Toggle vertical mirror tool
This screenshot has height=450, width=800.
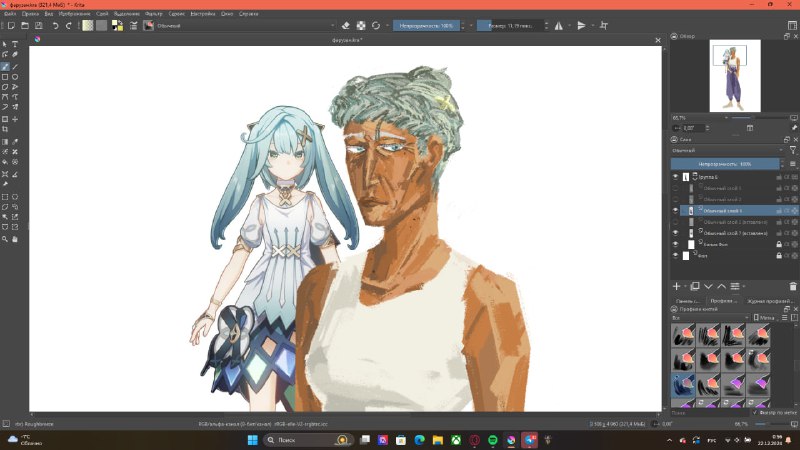click(581, 26)
